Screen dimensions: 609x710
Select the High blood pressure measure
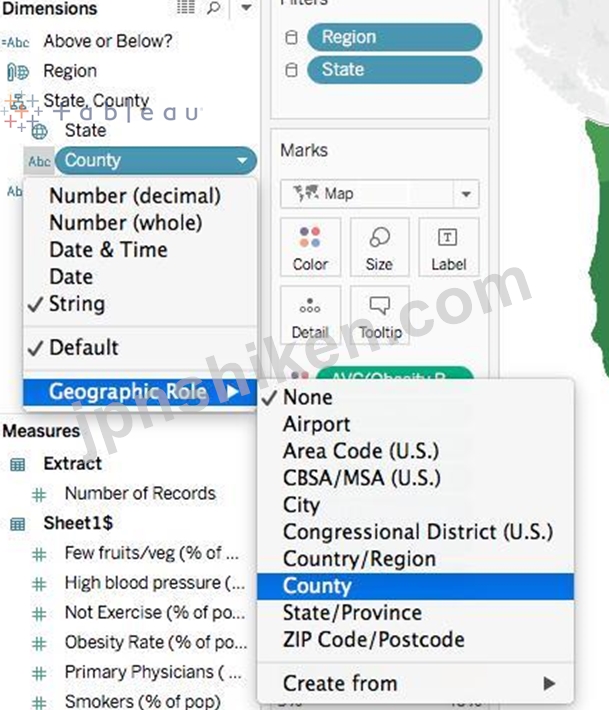pos(155,583)
